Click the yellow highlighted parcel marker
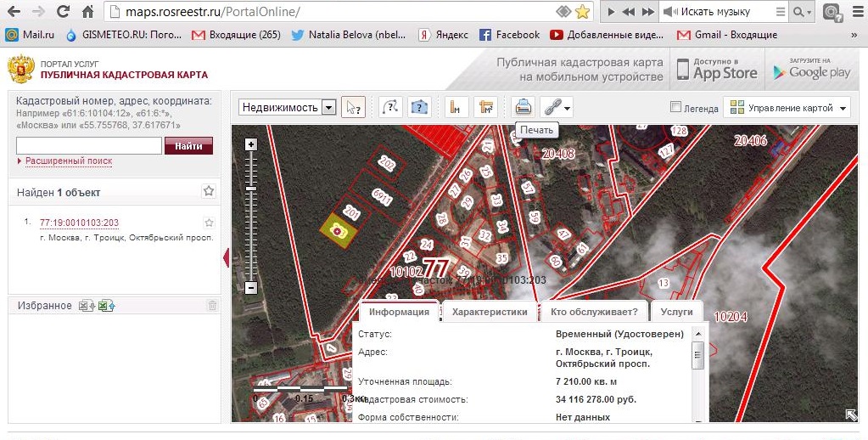Screen dimensions: 868x440 coord(337,231)
